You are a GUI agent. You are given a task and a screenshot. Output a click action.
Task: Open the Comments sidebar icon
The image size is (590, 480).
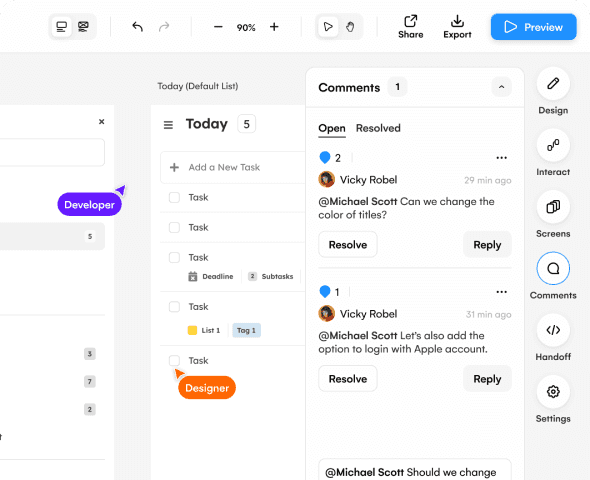[x=553, y=268]
